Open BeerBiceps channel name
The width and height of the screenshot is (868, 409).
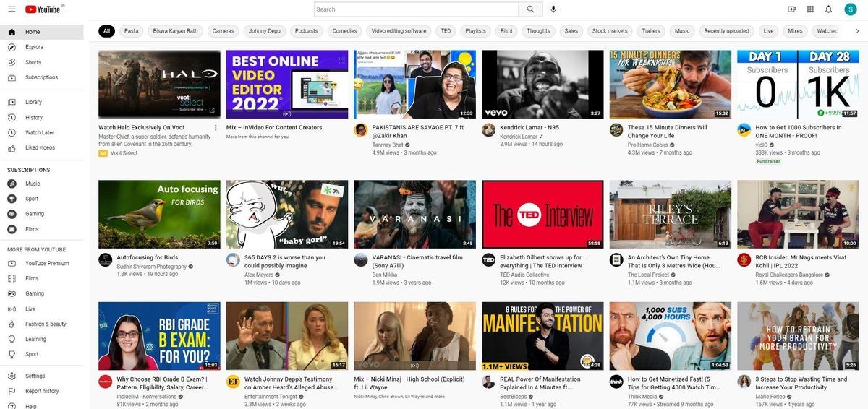coord(514,396)
